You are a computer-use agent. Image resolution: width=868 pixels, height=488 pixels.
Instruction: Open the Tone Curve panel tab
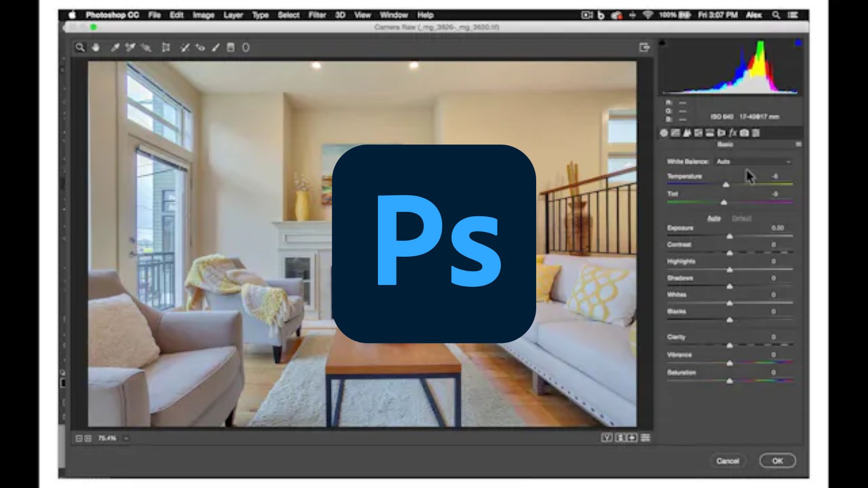[x=676, y=132]
